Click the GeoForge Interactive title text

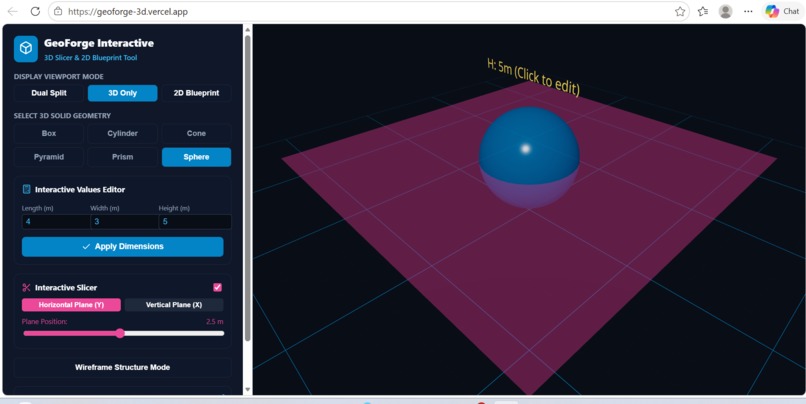pyautogui.click(x=99, y=43)
